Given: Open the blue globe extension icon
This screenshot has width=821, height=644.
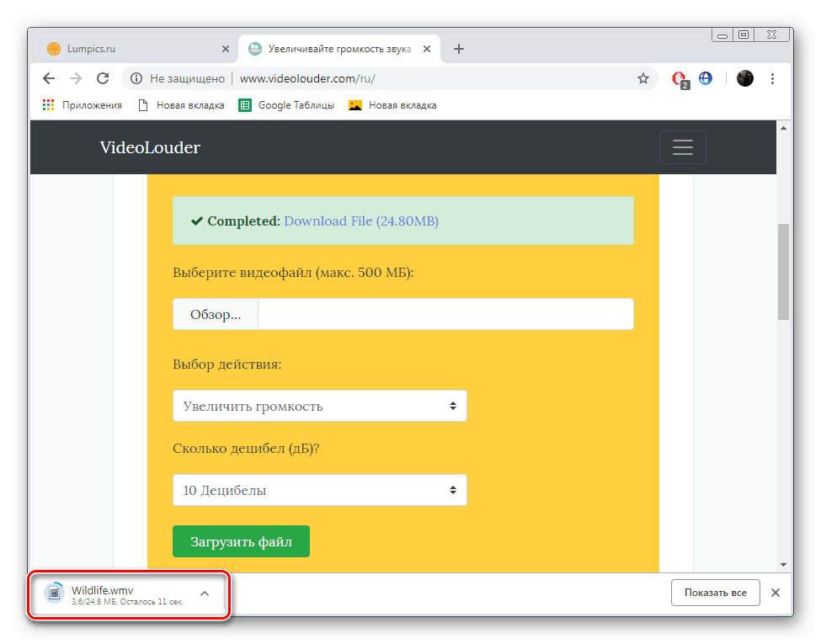Looking at the screenshot, I should click(706, 78).
